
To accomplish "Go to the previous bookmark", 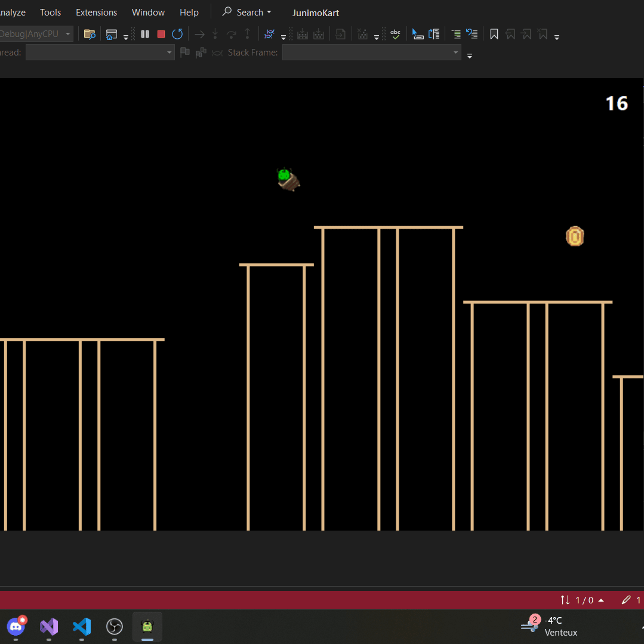I will coord(510,34).
